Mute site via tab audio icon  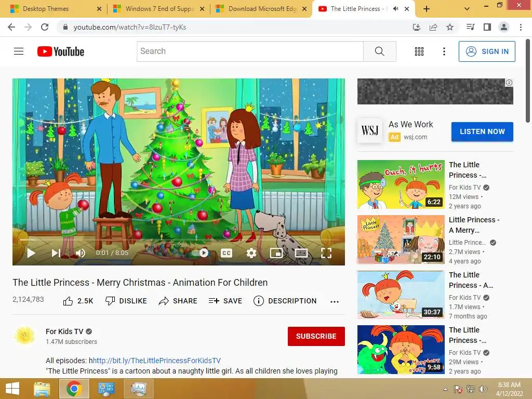point(395,9)
